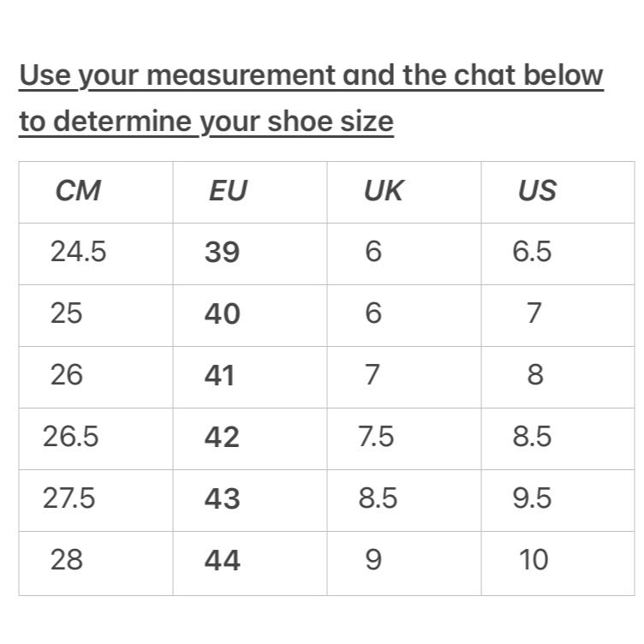Select the US size 9.5 cell

[x=558, y=500]
